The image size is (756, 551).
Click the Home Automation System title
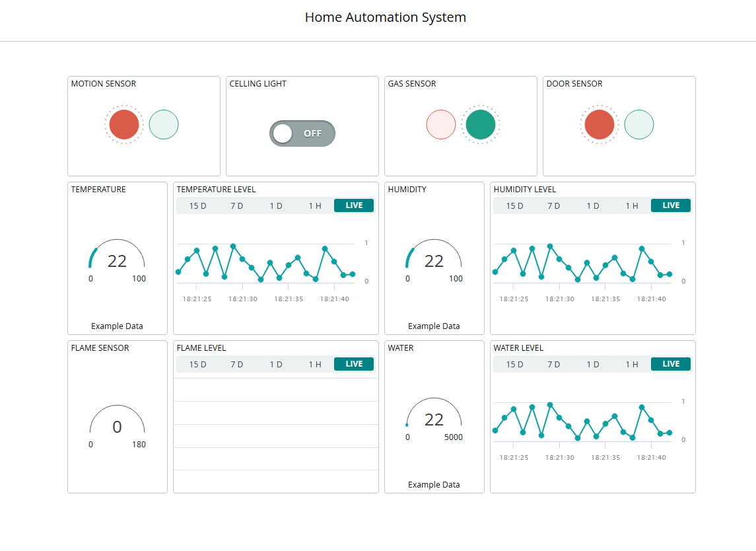pos(386,17)
